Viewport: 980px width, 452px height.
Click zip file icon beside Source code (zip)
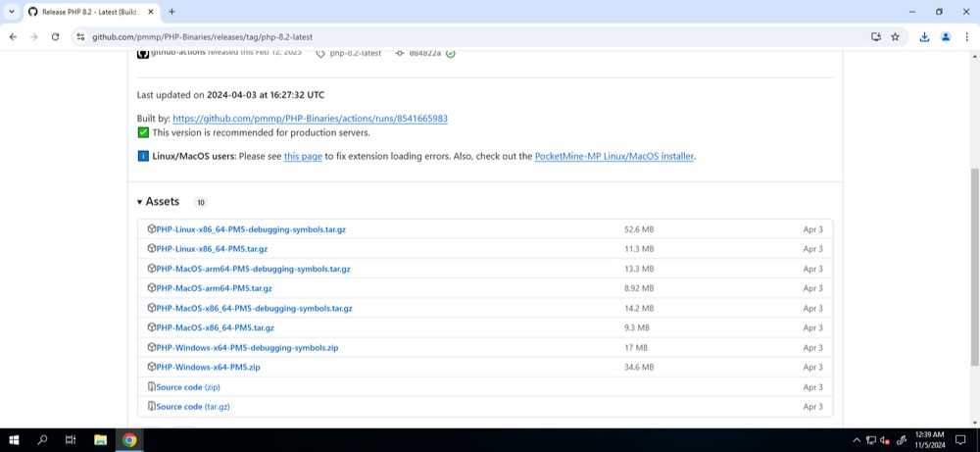[x=151, y=387]
